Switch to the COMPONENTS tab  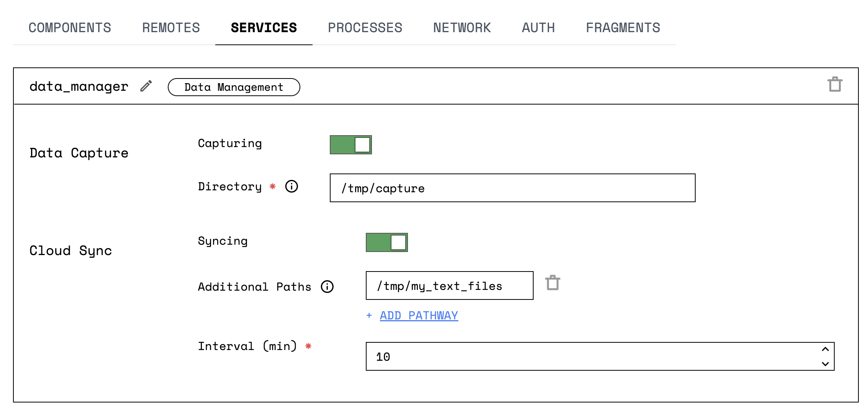[70, 27]
